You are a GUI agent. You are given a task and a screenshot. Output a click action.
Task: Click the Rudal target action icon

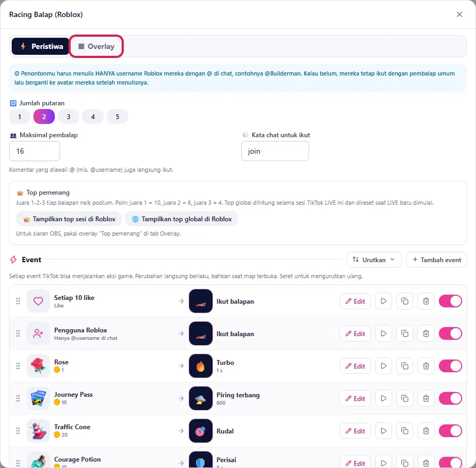(x=201, y=431)
